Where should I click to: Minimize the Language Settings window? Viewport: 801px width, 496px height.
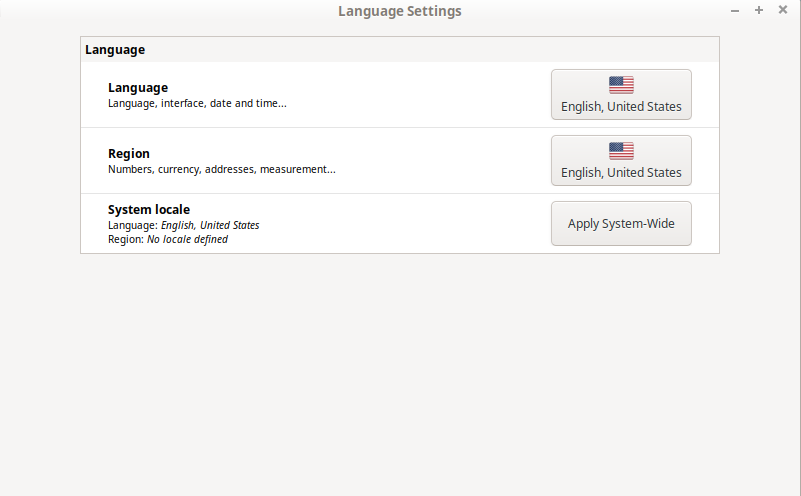pyautogui.click(x=735, y=10)
